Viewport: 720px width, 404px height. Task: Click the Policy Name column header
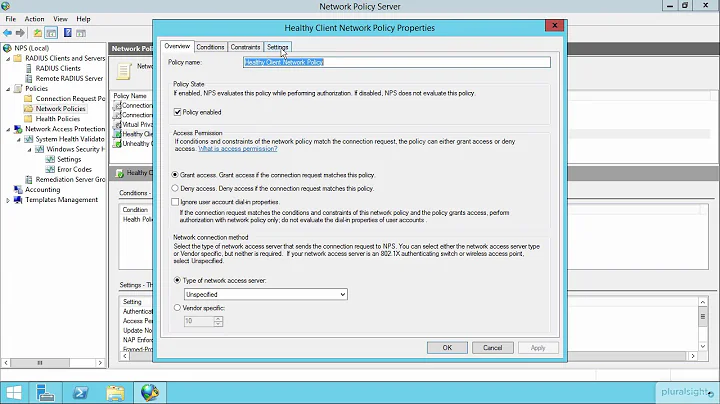pos(132,95)
